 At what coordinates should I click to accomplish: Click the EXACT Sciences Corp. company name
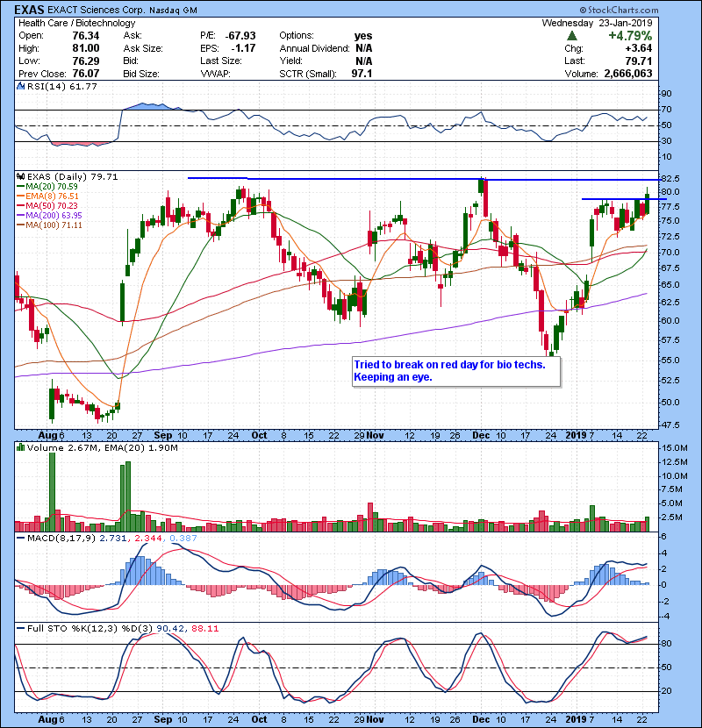[97, 10]
